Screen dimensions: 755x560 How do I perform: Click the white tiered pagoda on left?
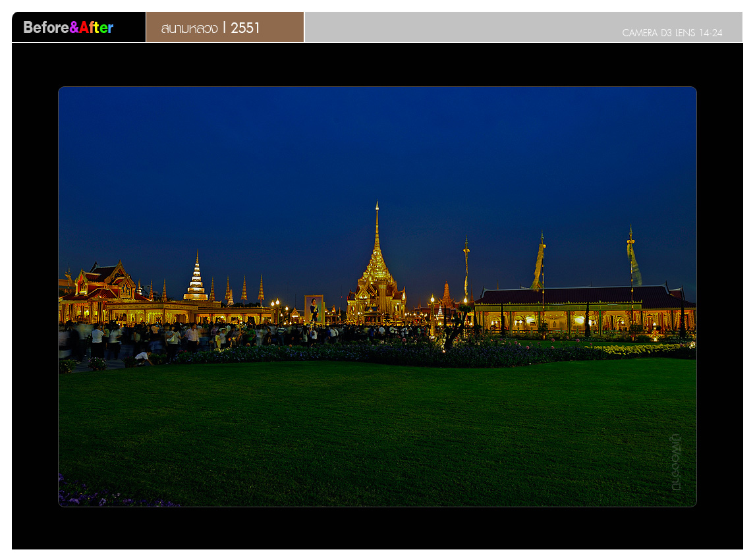pos(196,281)
